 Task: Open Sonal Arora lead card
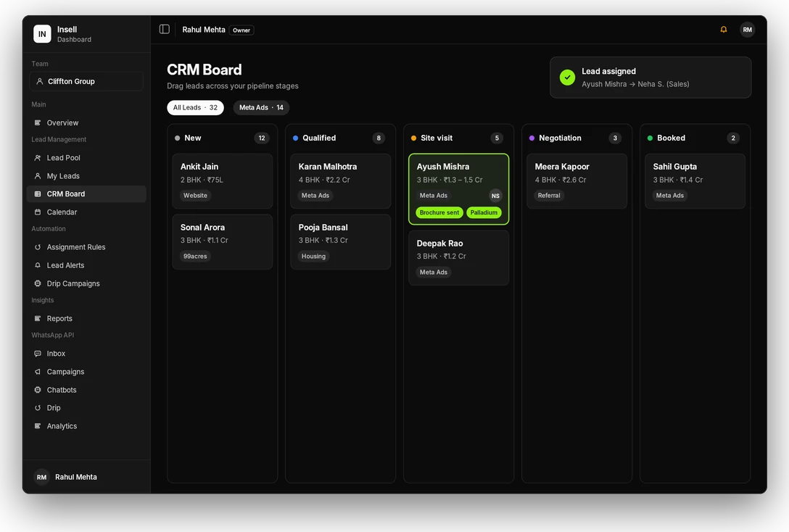pyautogui.click(x=223, y=242)
